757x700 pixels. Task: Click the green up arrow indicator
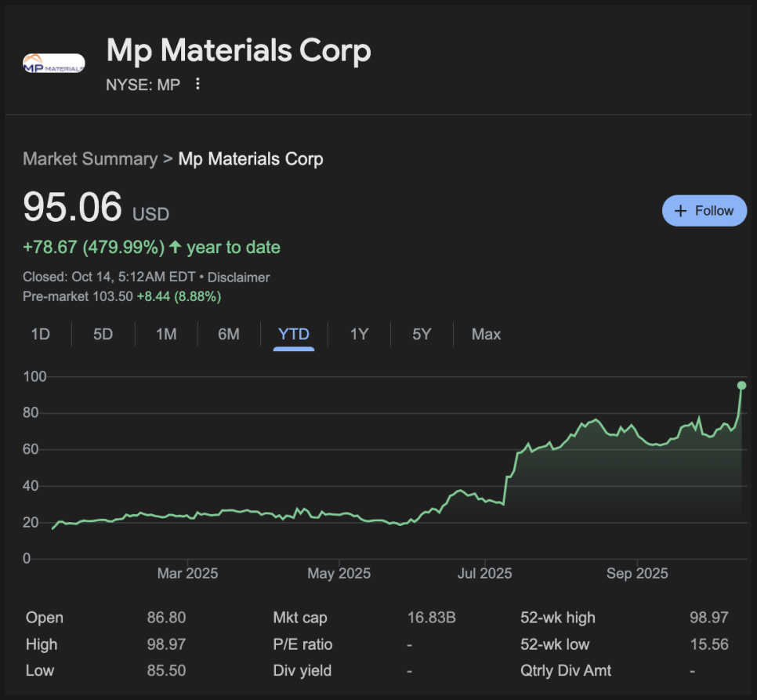tap(175, 248)
